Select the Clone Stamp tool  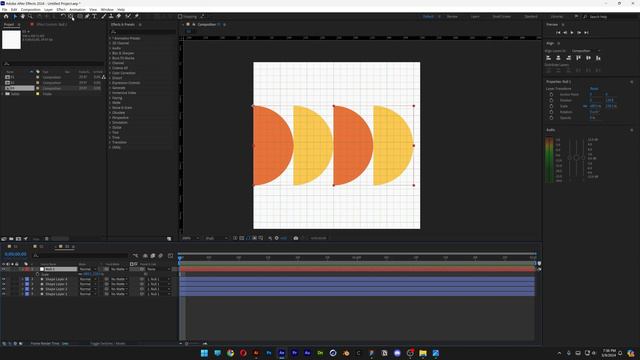111,16
